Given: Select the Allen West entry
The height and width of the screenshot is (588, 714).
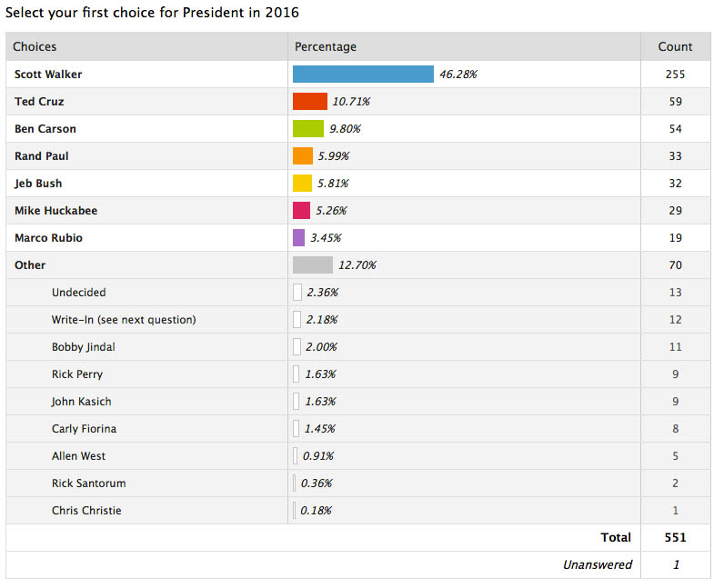Looking at the screenshot, I should (78, 456).
